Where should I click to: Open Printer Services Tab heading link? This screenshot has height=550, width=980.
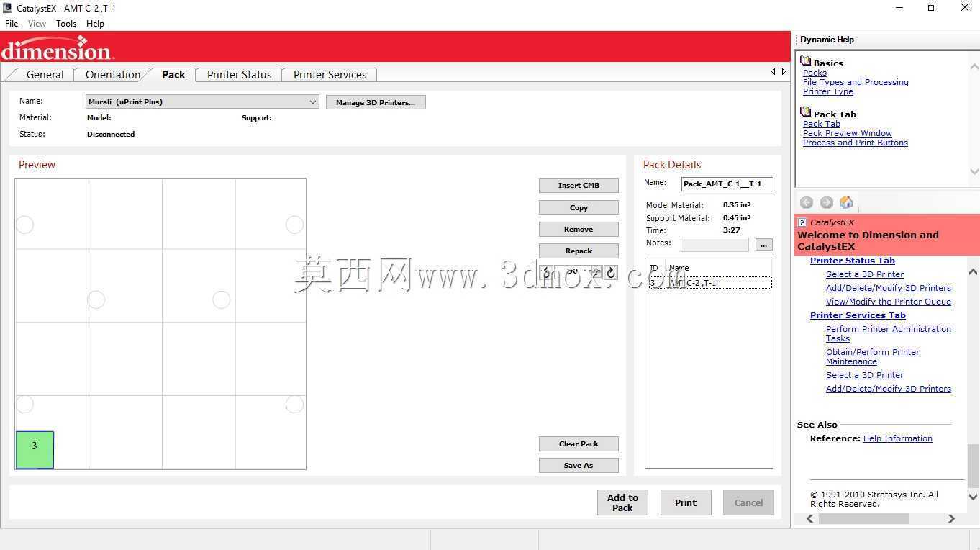(858, 315)
